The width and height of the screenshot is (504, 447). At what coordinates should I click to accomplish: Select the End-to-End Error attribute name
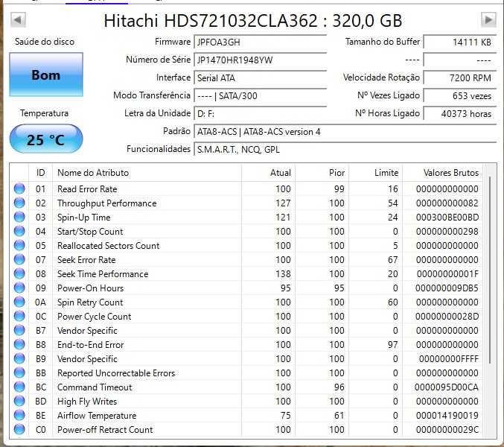tap(90, 345)
